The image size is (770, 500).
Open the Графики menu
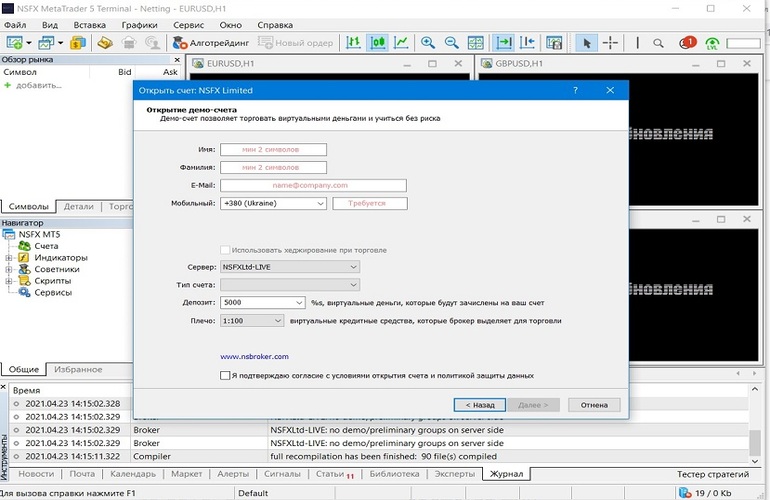(139, 23)
